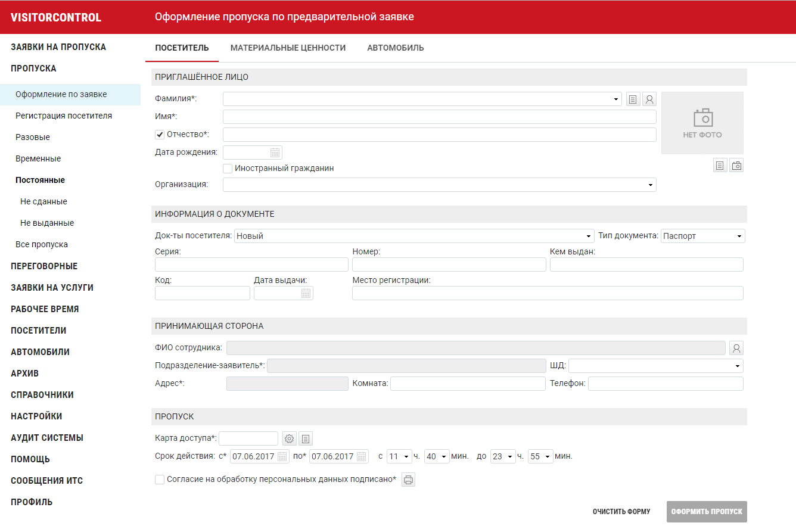This screenshot has width=796, height=532.
Task: Open the Заявки на услуги menu
Action: point(52,288)
